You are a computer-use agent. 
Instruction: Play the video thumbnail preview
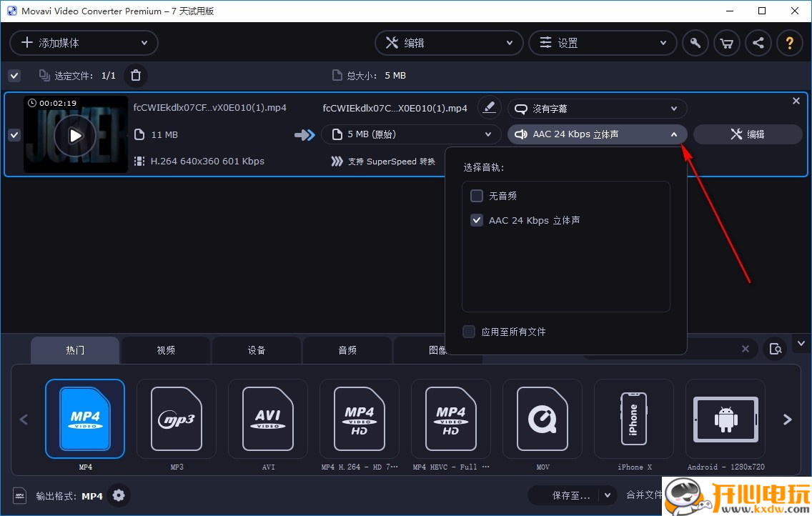point(75,134)
